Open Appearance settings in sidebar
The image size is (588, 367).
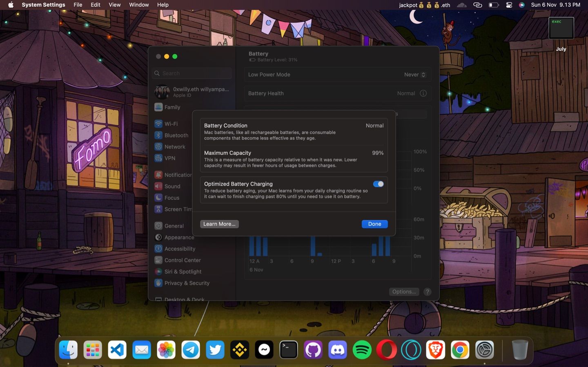pos(175,237)
